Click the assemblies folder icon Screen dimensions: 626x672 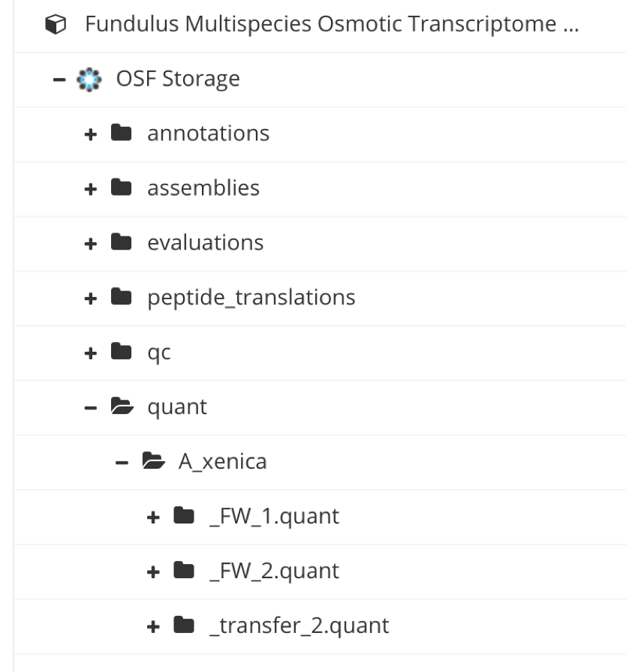click(121, 188)
